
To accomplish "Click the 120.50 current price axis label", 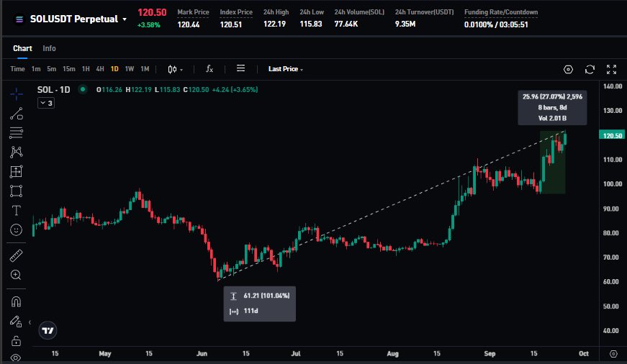I will (612, 135).
